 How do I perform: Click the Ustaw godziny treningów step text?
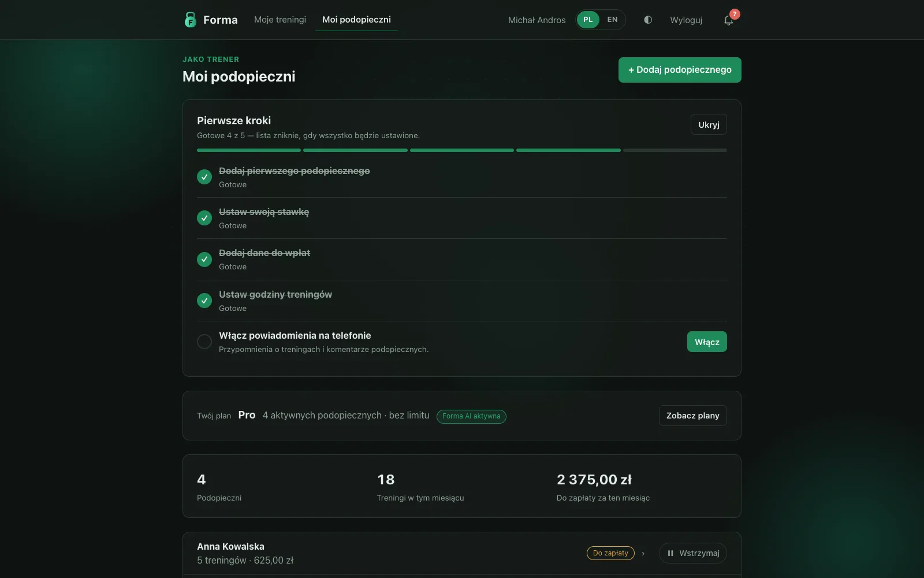coord(275,295)
